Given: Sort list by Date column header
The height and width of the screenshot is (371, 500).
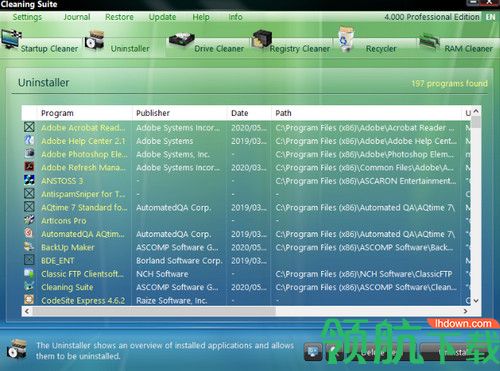Looking at the screenshot, I should (x=239, y=113).
